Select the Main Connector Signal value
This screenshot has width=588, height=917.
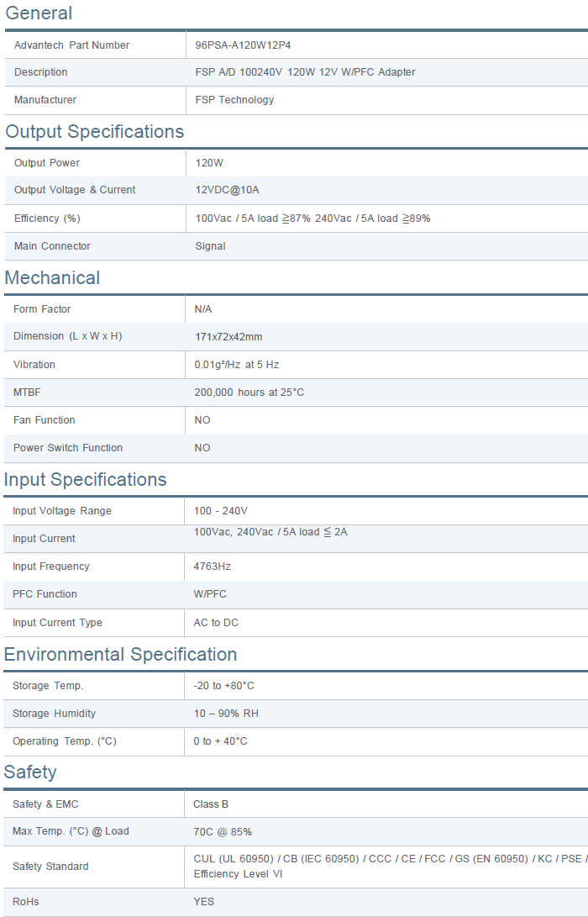tap(210, 246)
